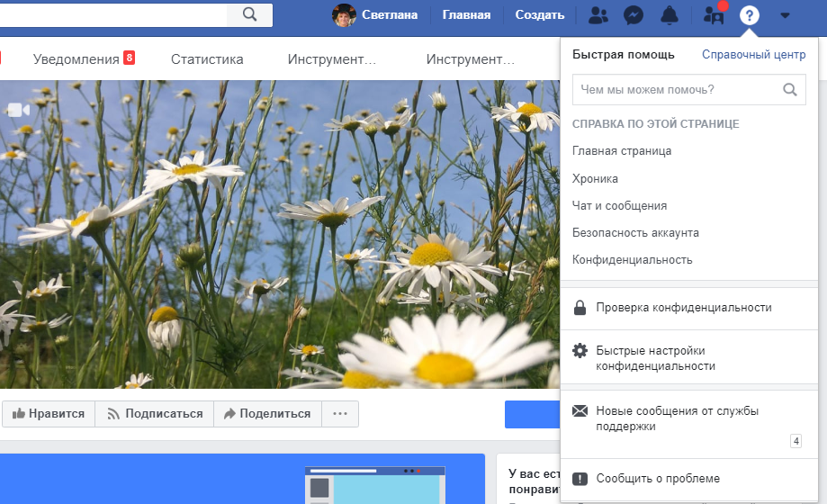Open Безопасность аккаунта help topic

(635, 233)
